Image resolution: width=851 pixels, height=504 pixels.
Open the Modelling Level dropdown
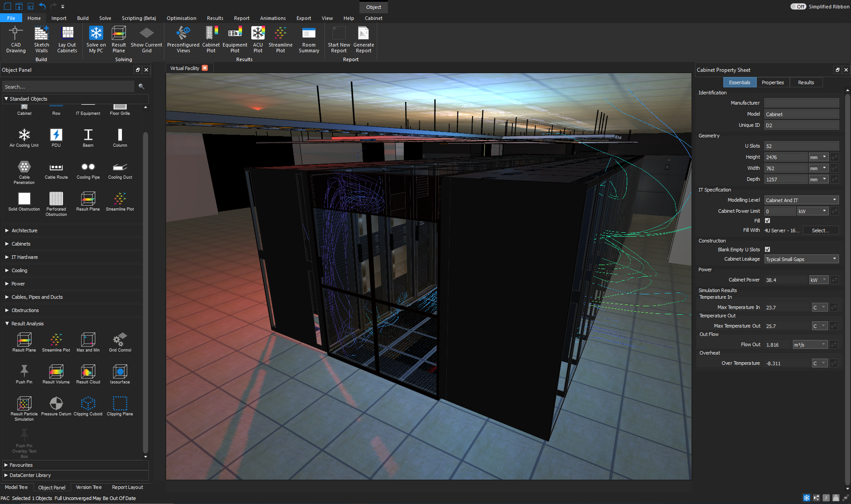[x=801, y=200]
